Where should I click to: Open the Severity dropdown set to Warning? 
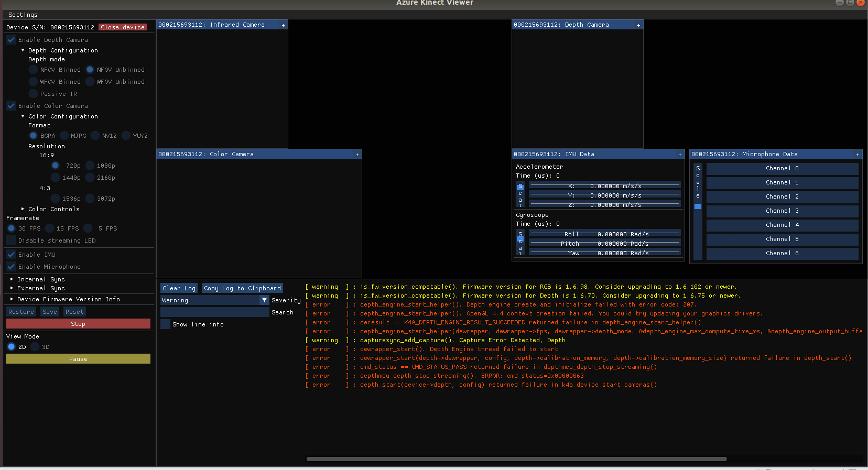click(215, 300)
